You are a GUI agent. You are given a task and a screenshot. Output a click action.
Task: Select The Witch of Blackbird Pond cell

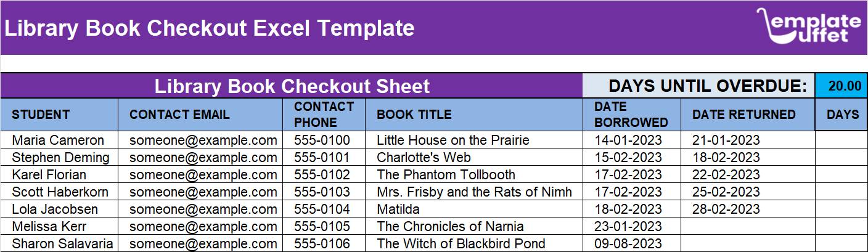(474, 243)
